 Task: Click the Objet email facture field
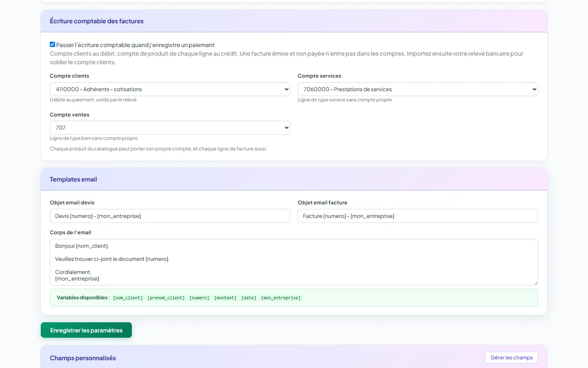418,216
